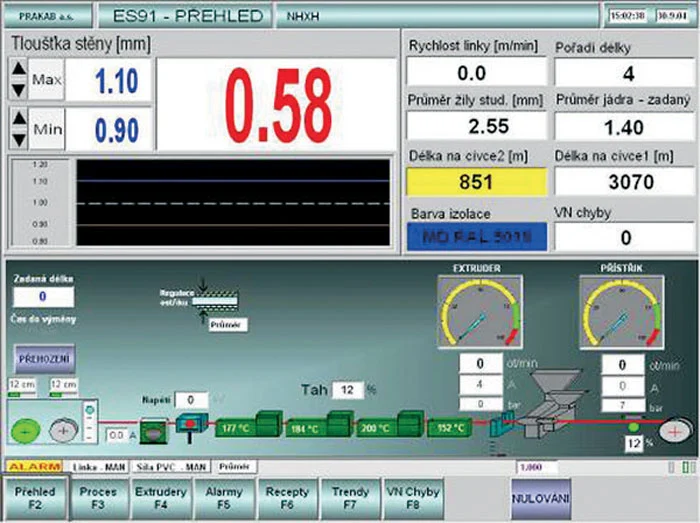Select the 184 °C cooling trough
This screenshot has height=523, width=700.
[x=320, y=424]
